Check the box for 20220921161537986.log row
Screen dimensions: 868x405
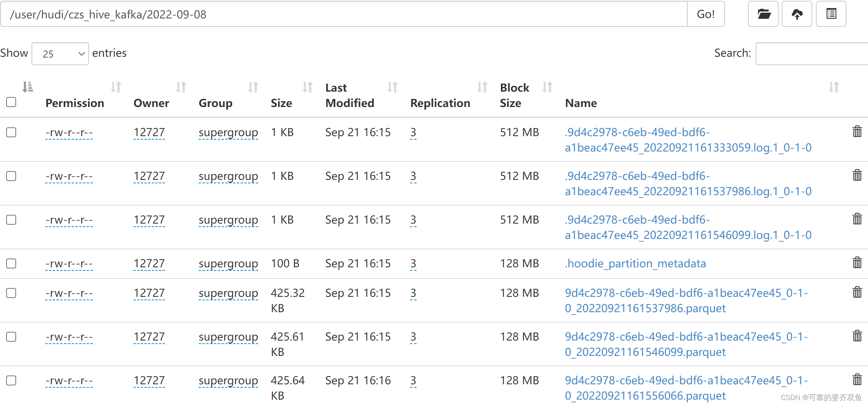point(11,176)
